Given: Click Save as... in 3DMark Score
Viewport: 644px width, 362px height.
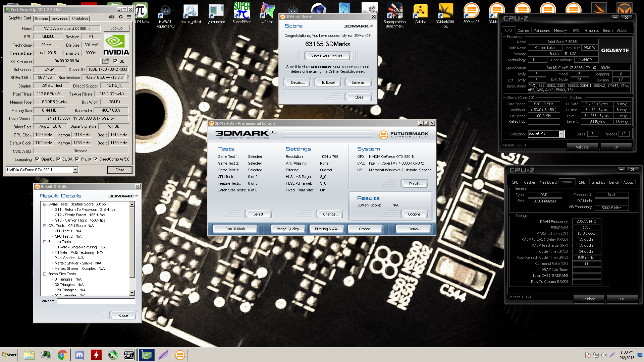Looking at the screenshot, I should [359, 82].
